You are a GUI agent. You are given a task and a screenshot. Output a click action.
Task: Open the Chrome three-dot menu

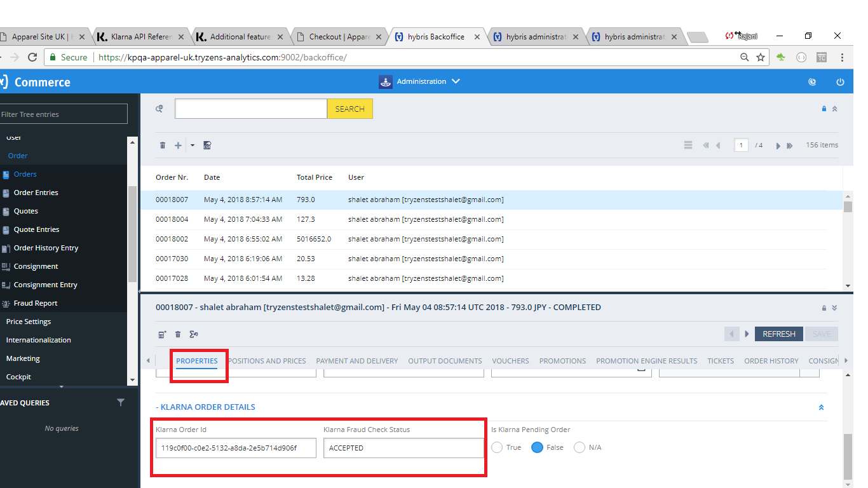(842, 57)
